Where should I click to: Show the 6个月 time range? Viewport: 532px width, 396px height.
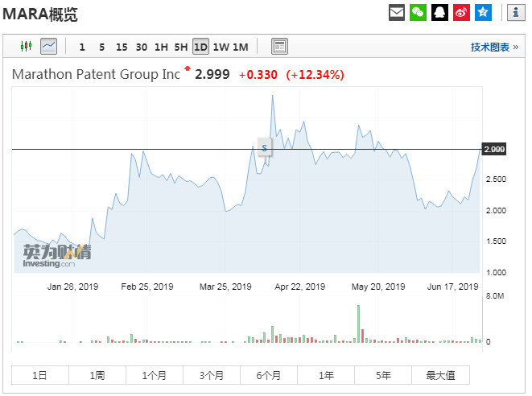pyautogui.click(x=269, y=375)
